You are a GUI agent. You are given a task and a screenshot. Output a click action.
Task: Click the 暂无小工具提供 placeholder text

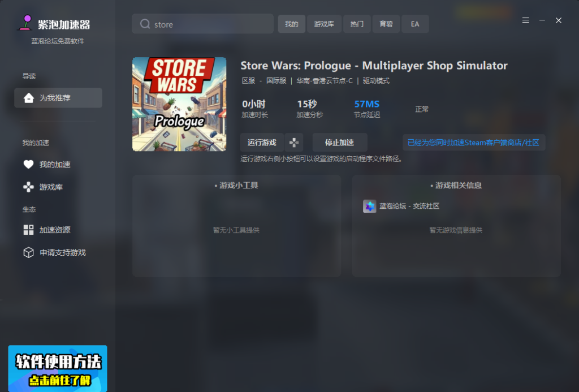tap(236, 230)
